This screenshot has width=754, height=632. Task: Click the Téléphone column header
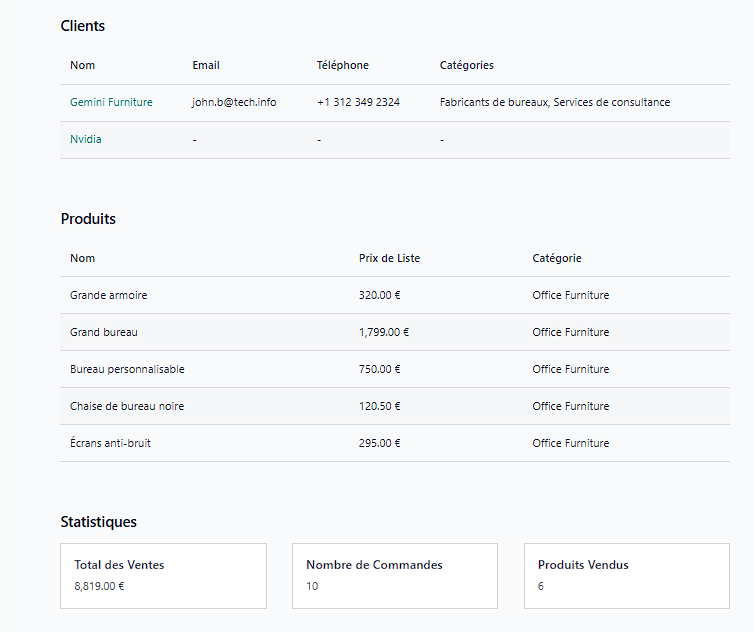[343, 65]
